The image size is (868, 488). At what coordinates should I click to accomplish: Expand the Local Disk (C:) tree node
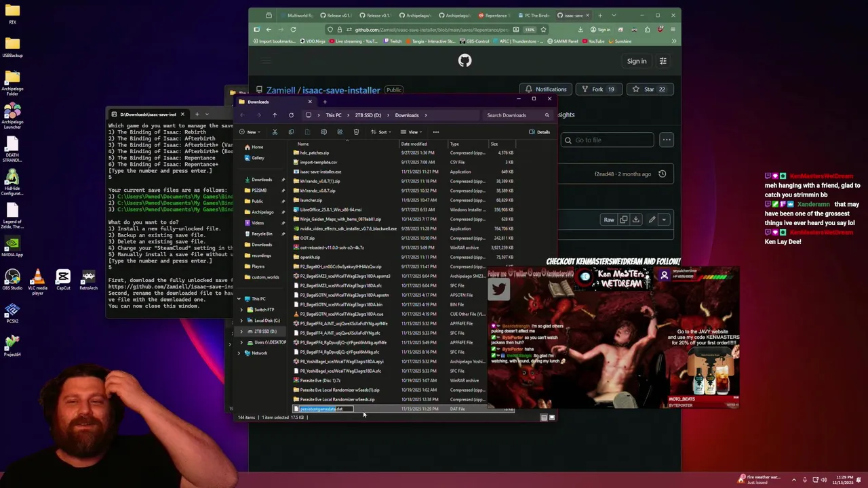241,321
